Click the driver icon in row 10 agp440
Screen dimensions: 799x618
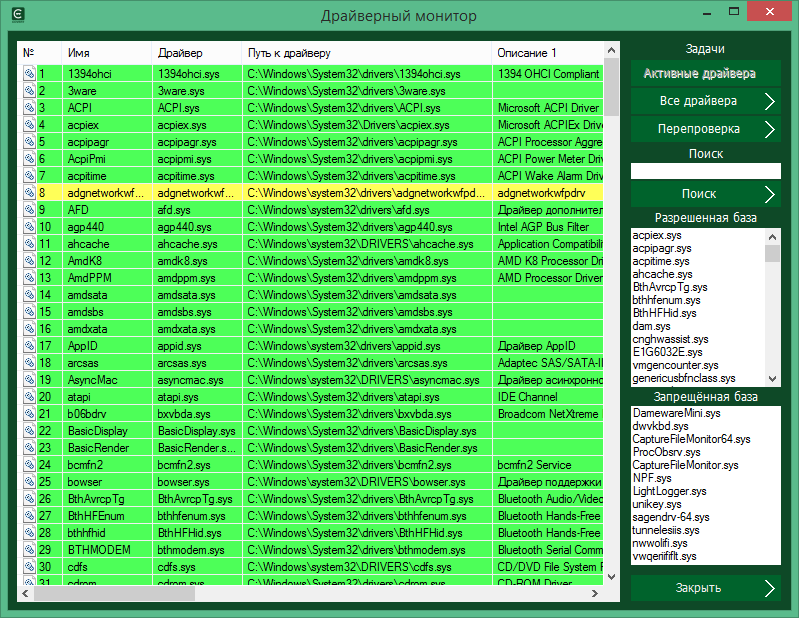click(x=30, y=227)
